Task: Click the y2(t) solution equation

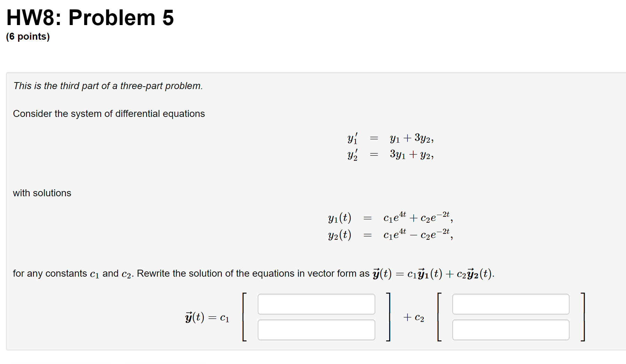Action: click(x=390, y=235)
